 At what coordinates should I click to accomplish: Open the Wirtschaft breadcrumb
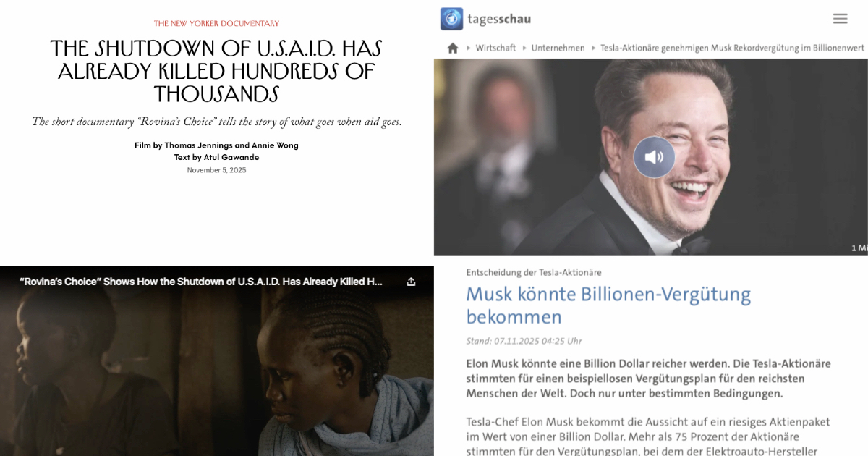(x=495, y=48)
